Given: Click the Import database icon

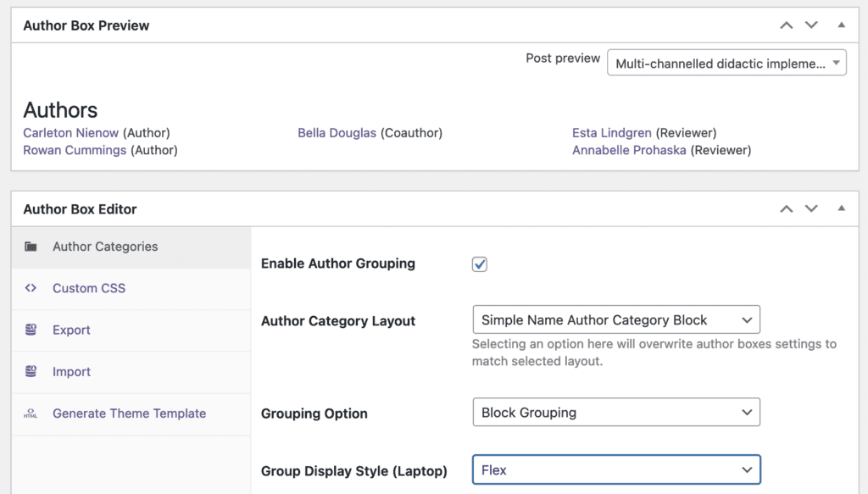Looking at the screenshot, I should [31, 371].
